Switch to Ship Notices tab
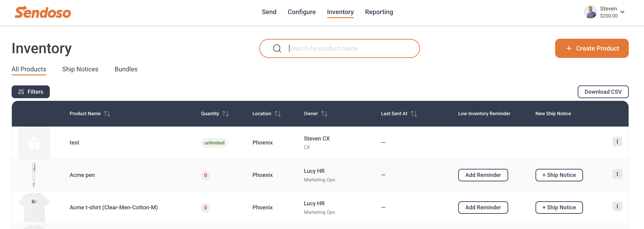The width and height of the screenshot is (644, 229). tap(80, 69)
